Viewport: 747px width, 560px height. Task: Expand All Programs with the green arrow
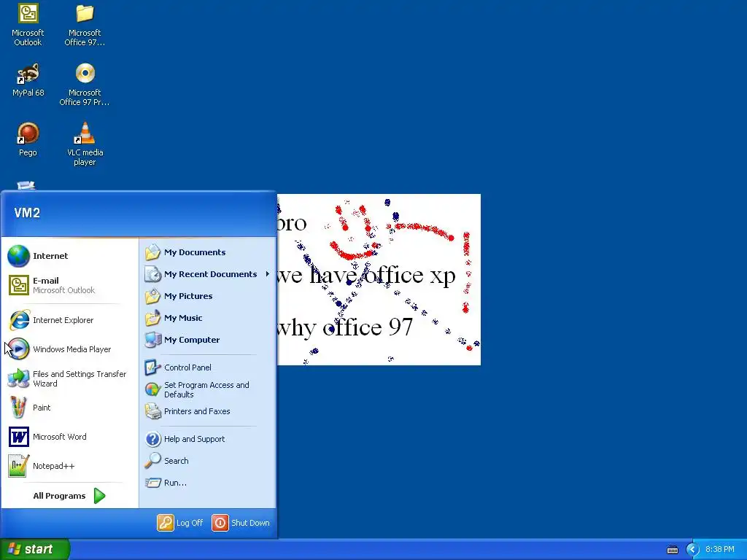[x=99, y=496]
